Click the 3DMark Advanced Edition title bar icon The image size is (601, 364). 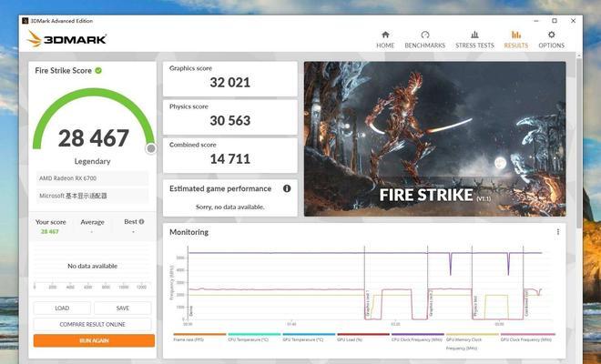[x=25, y=21]
